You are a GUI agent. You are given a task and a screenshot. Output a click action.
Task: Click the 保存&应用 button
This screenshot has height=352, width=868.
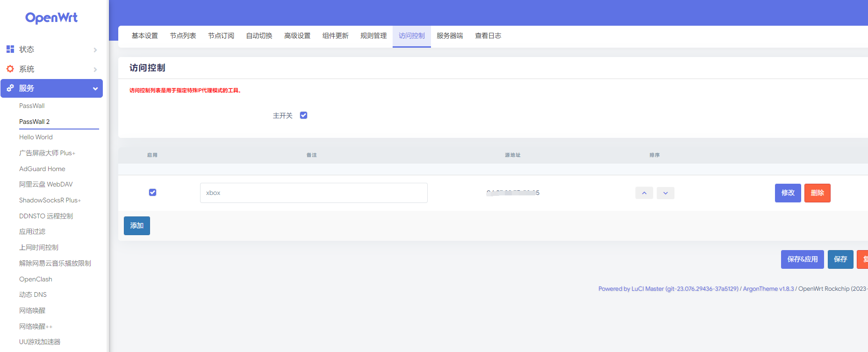coord(802,259)
